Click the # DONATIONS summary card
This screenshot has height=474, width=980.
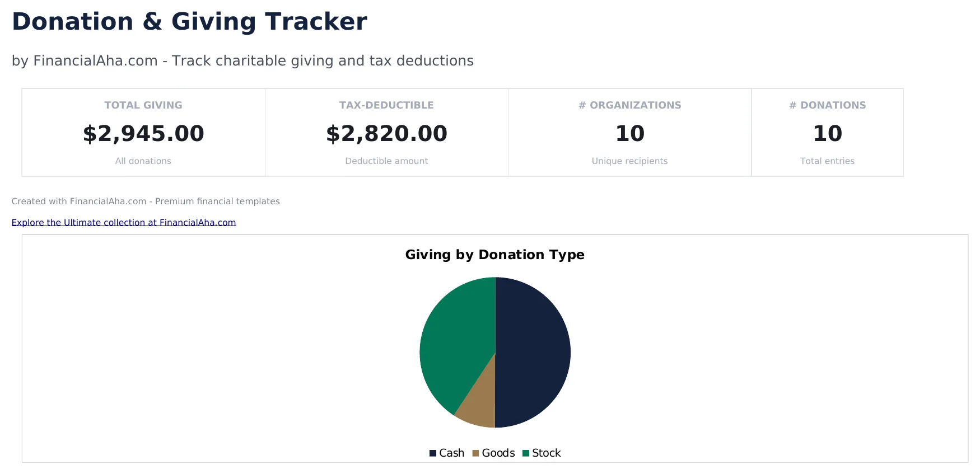(x=827, y=132)
